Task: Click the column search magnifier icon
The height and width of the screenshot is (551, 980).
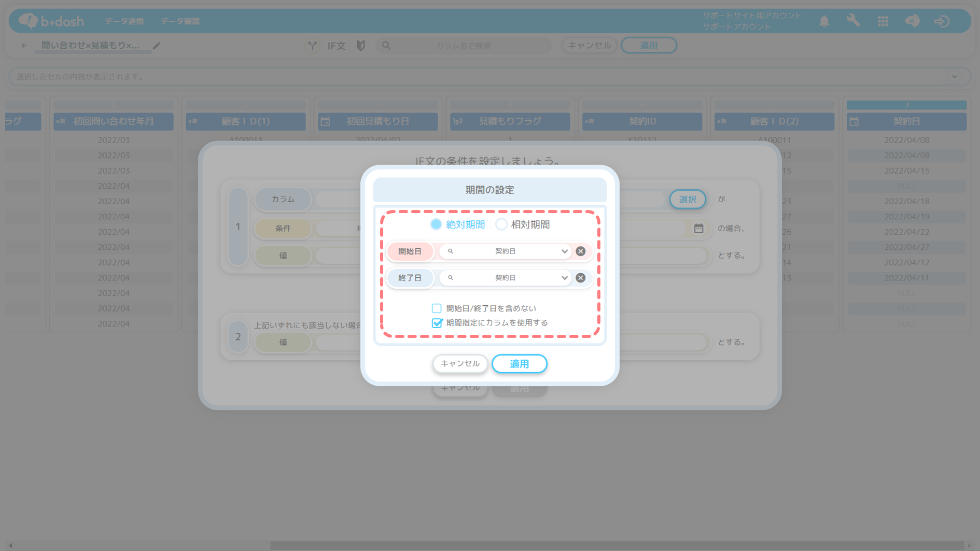Action: (386, 46)
